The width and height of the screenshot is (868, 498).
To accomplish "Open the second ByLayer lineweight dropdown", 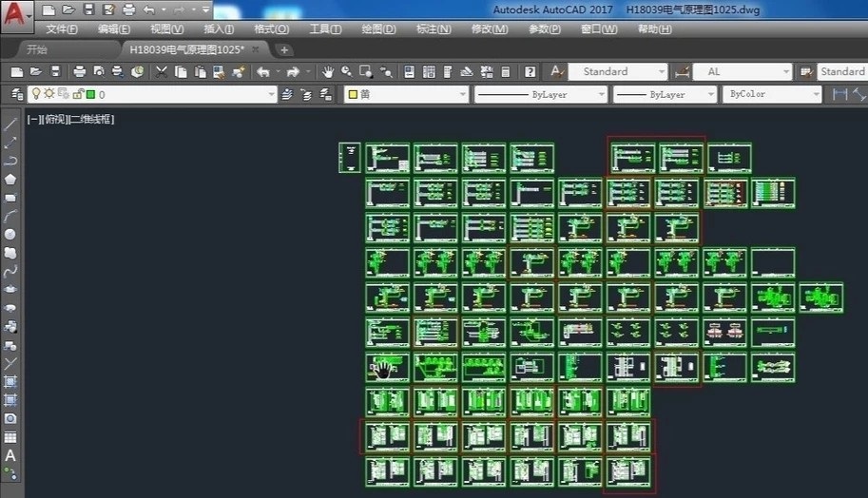I will click(665, 95).
